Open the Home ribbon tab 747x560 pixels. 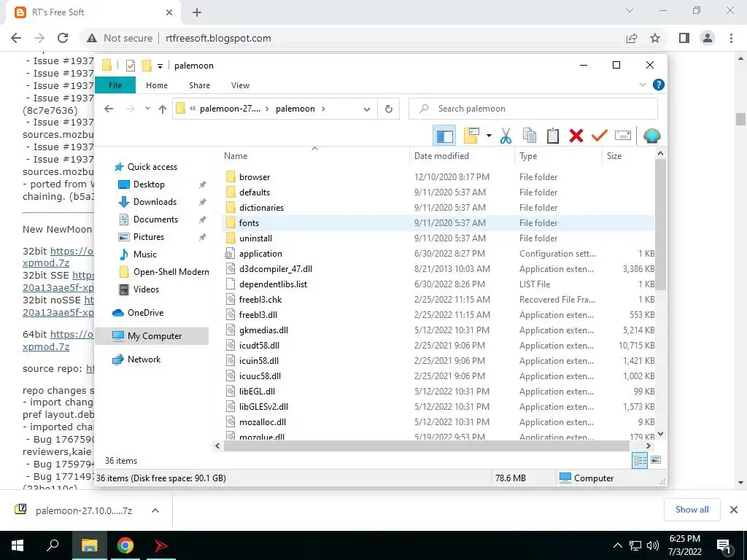pyautogui.click(x=157, y=85)
